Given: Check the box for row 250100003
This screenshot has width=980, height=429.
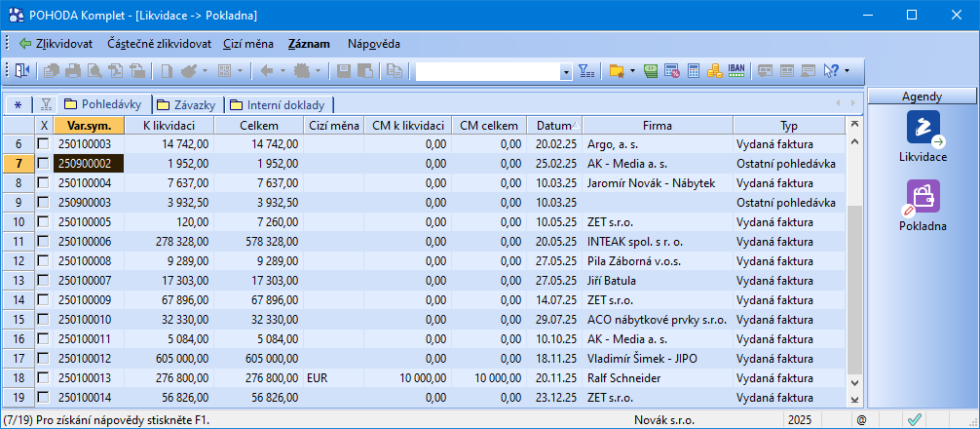Looking at the screenshot, I should click(43, 144).
